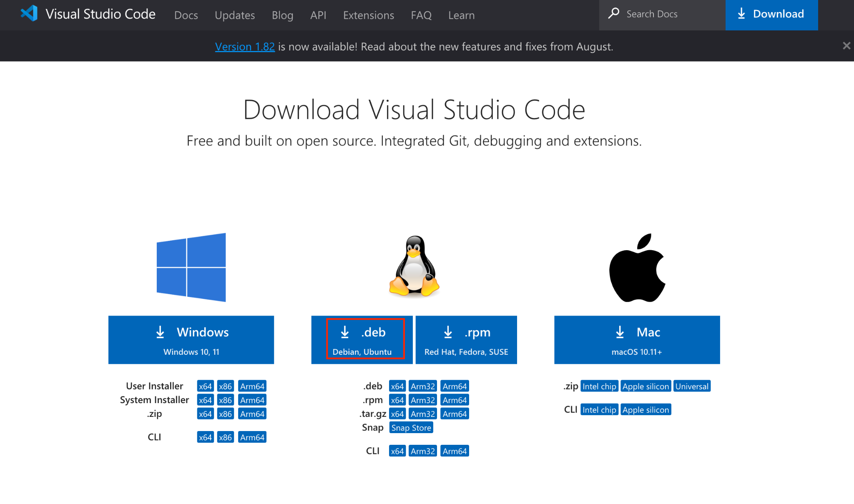This screenshot has width=854, height=504.
Task: Download the Windows 10, 11 installer
Action: tap(191, 340)
